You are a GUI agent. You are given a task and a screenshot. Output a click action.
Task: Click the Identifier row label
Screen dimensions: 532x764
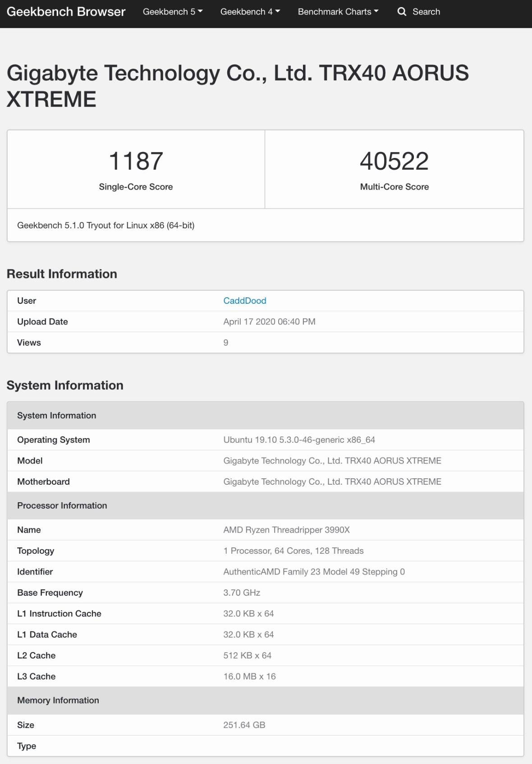tap(35, 572)
